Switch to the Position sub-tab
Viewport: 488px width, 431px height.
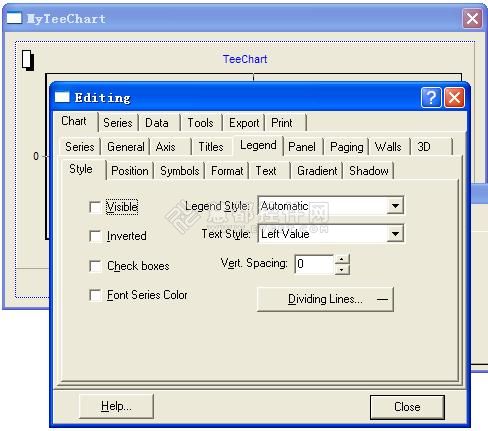click(130, 171)
